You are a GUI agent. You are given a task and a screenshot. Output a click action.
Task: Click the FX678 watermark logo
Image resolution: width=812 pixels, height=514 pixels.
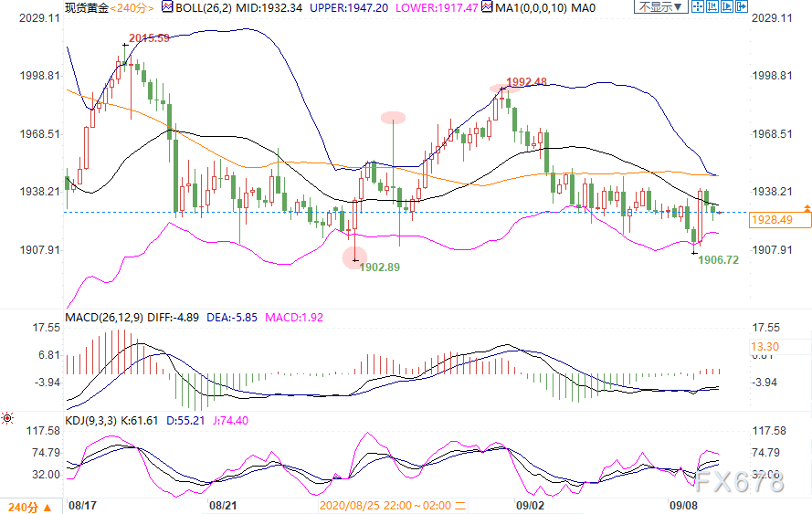[x=744, y=484]
